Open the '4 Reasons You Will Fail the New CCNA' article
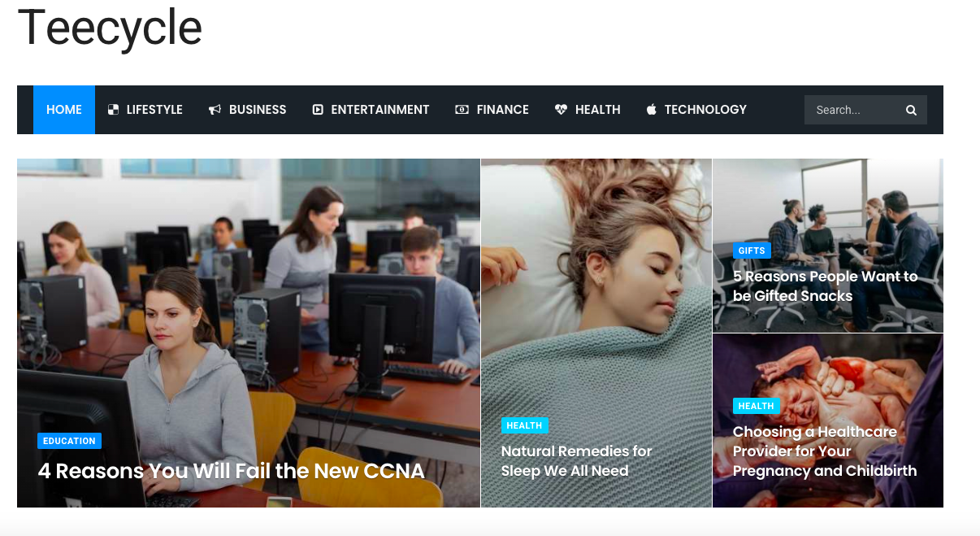The height and width of the screenshot is (536, 980). pos(232,471)
